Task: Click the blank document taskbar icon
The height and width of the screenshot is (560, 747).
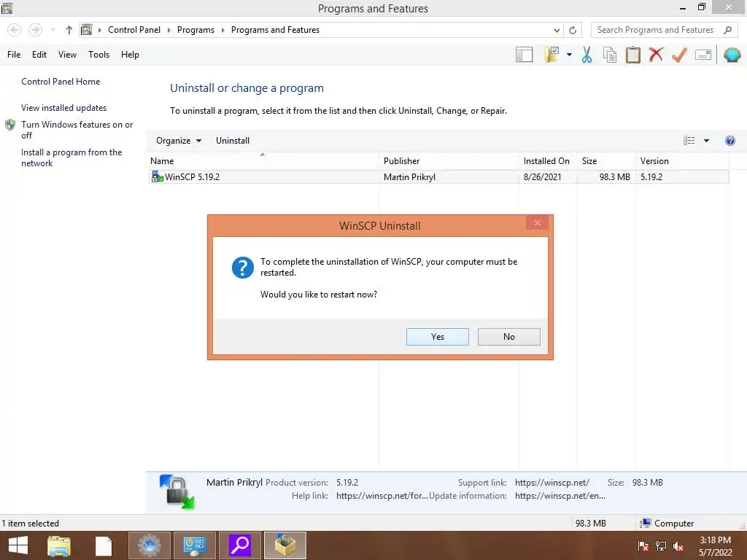Action: click(104, 545)
